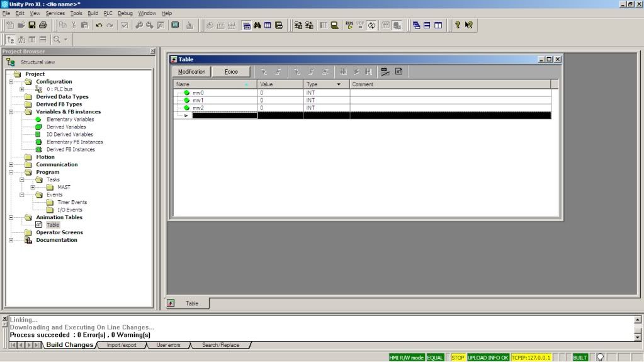Viewport: 644px width, 362px height.
Task: Toggle the extended strings display icon in Table
Action: [x=385, y=72]
